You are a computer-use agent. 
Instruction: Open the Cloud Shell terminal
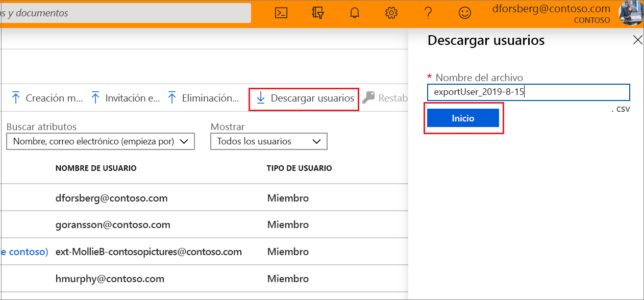click(x=280, y=13)
